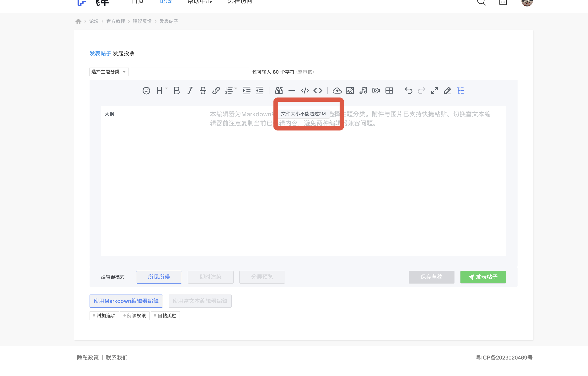Go to the home breadcrumb icon
Image resolution: width=588 pixels, height=376 pixels.
click(x=78, y=21)
